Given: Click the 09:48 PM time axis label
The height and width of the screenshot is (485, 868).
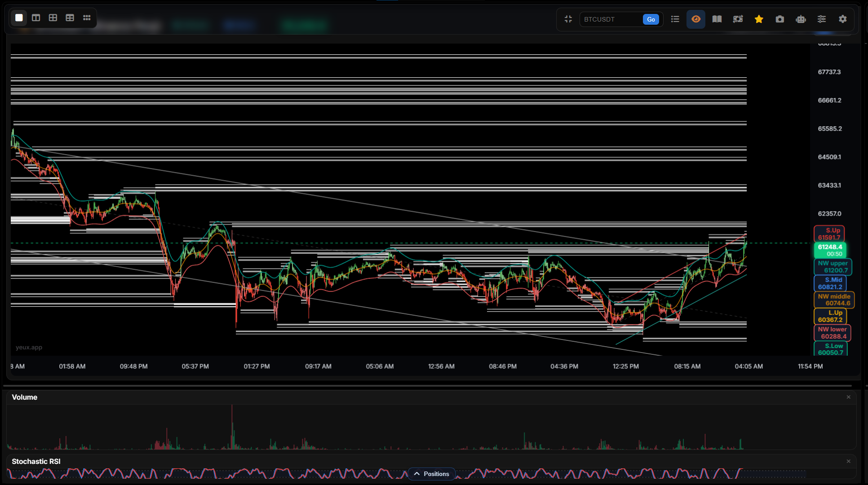Looking at the screenshot, I should [134, 366].
